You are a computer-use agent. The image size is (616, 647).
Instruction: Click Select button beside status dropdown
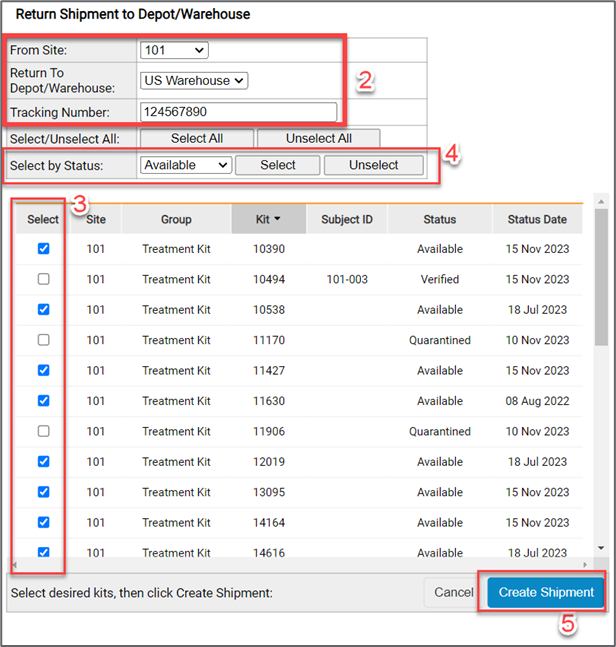[277, 165]
